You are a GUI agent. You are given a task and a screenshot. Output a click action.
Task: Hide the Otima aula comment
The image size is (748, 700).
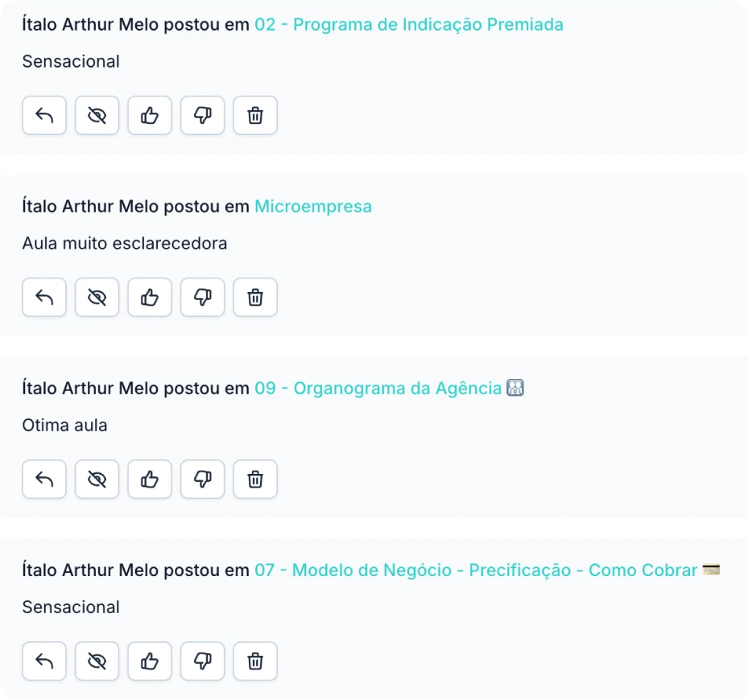[97, 480]
